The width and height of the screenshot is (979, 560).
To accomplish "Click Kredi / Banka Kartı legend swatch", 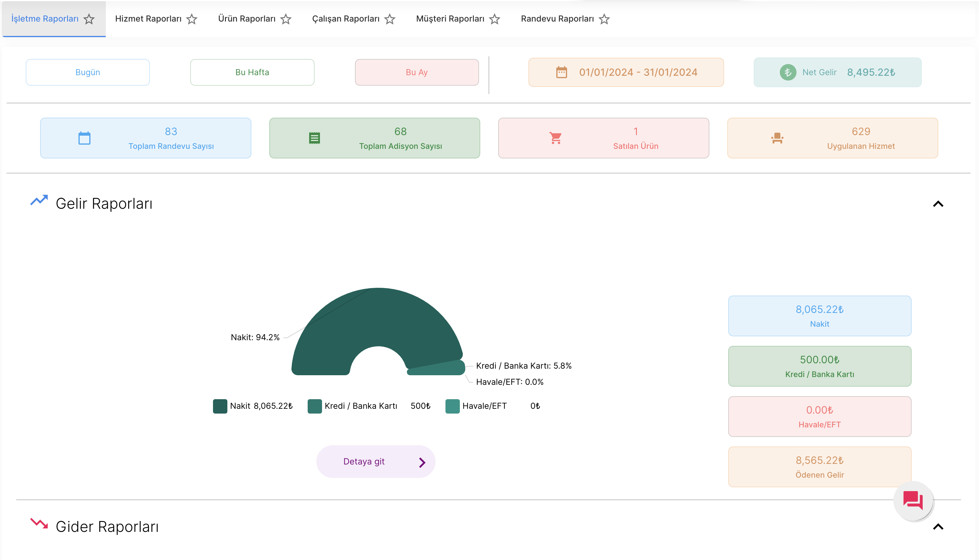I will coord(315,406).
